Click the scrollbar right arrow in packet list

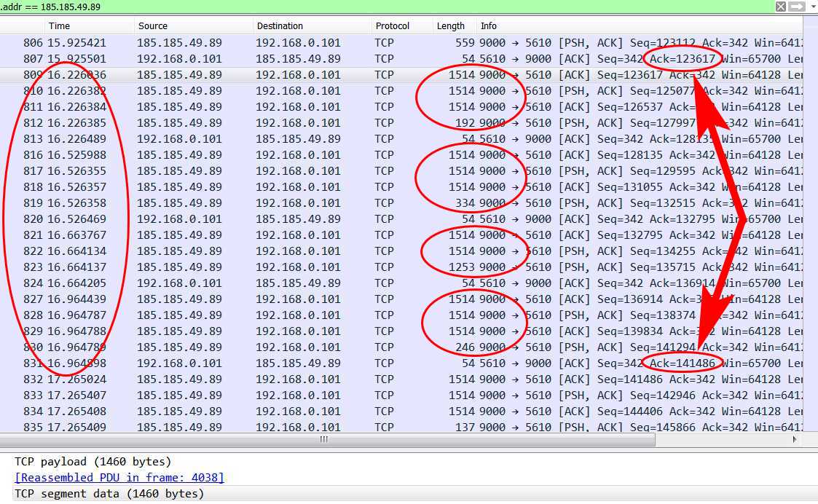[795, 440]
